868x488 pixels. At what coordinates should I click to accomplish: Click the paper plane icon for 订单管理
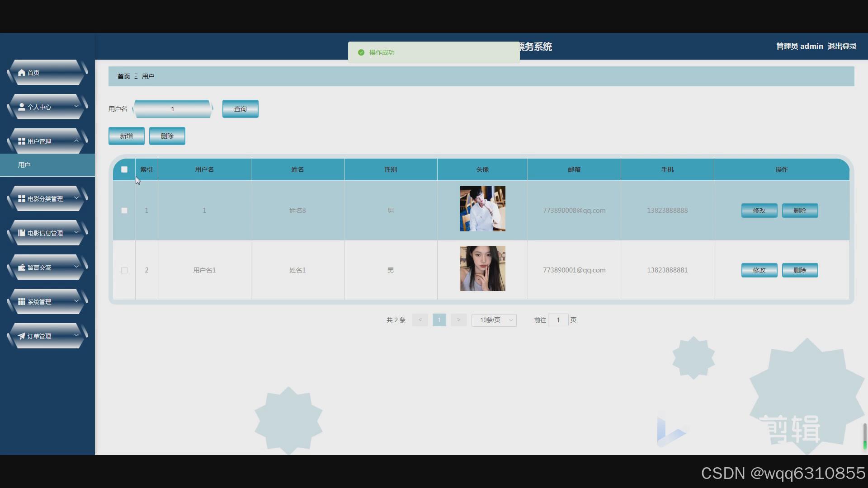click(22, 336)
